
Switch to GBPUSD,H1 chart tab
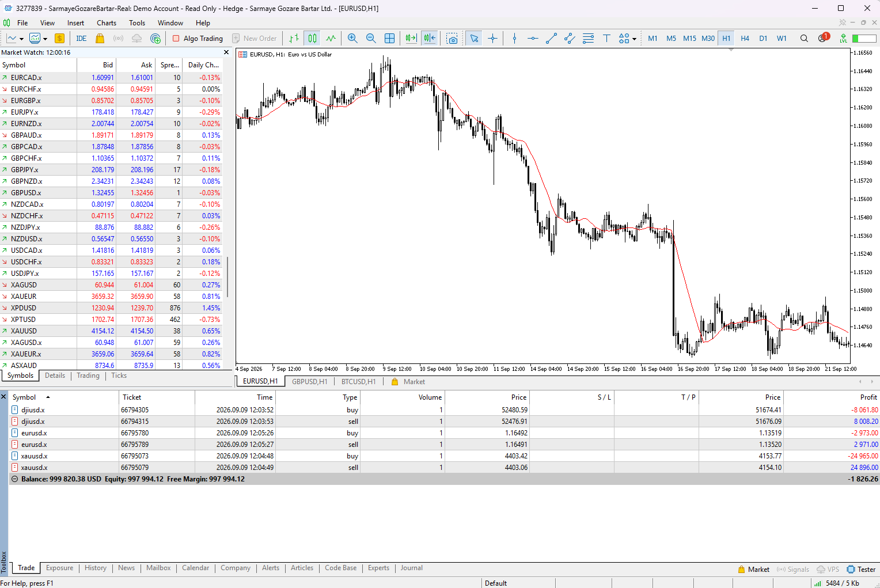tap(309, 382)
